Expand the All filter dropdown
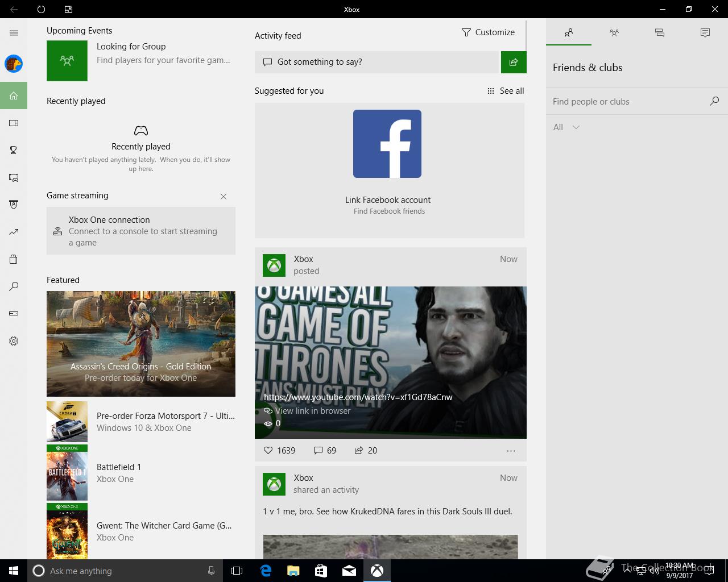Screen dimensions: 728x582 point(566,127)
